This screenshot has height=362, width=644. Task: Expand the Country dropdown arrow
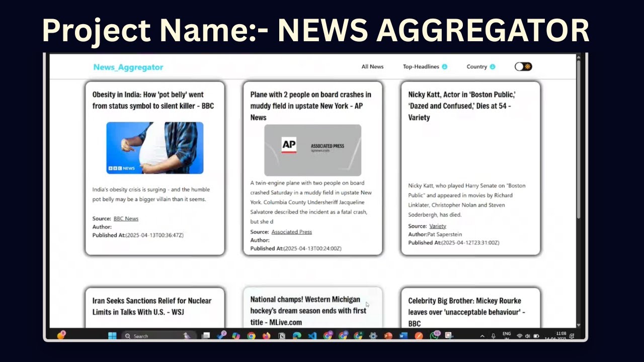click(x=493, y=66)
